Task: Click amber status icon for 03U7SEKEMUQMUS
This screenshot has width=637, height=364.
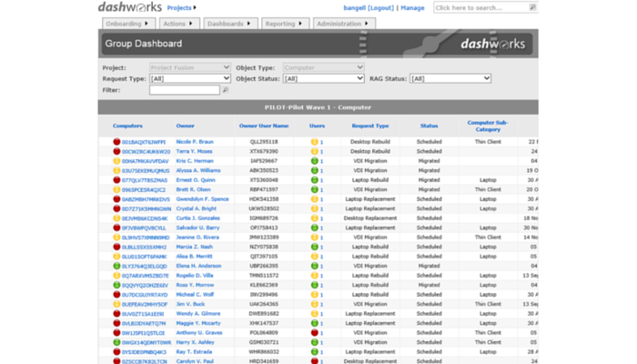Action: coord(116,170)
